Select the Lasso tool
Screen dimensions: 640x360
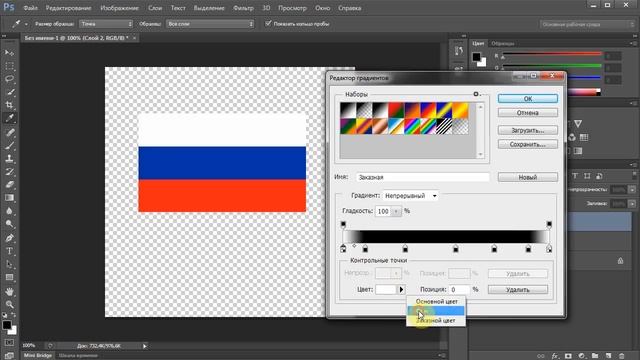9,79
